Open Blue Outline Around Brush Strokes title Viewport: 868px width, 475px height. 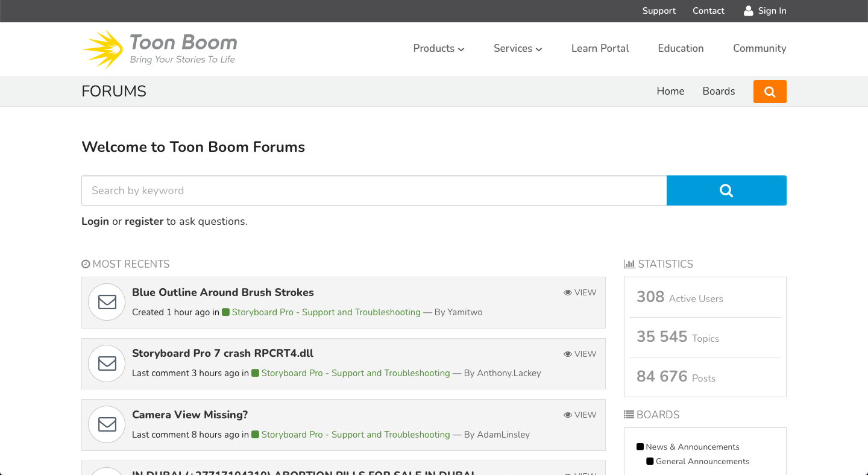[223, 292]
